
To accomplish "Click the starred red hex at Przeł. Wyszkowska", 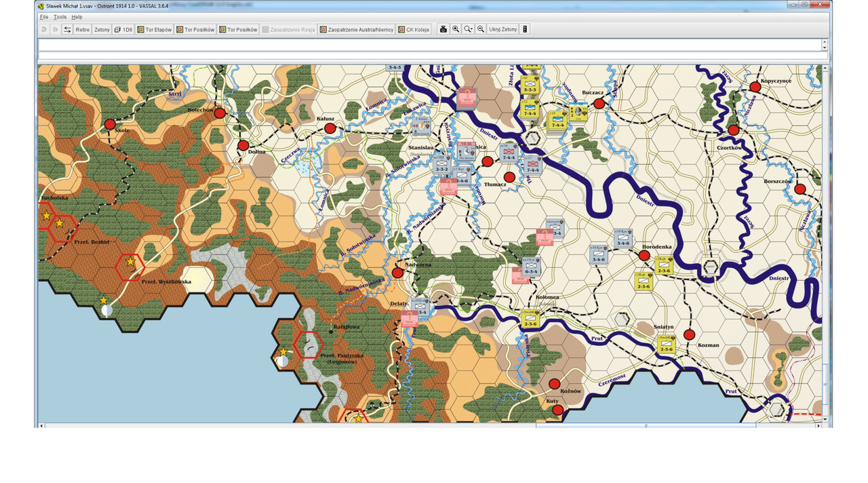I will 130,267.
